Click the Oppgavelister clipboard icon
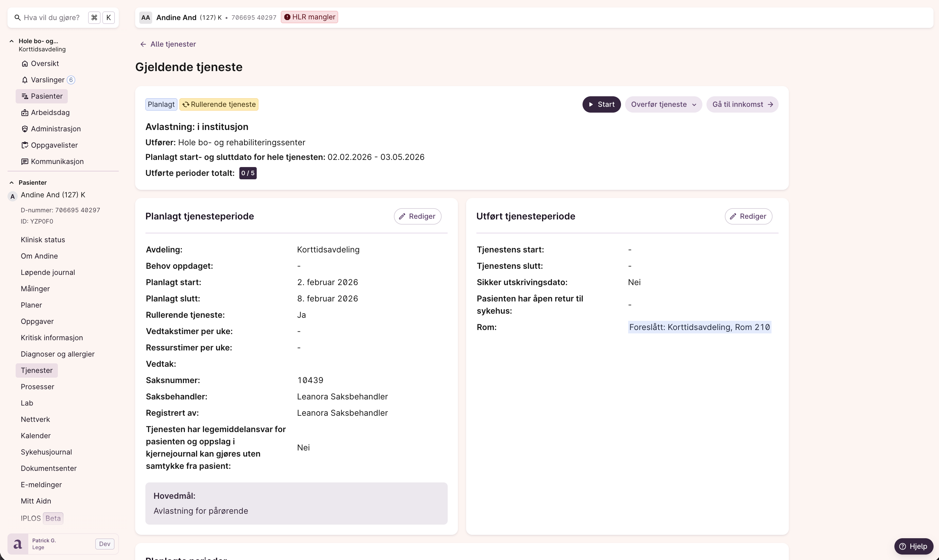The width and height of the screenshot is (939, 560). (x=25, y=145)
